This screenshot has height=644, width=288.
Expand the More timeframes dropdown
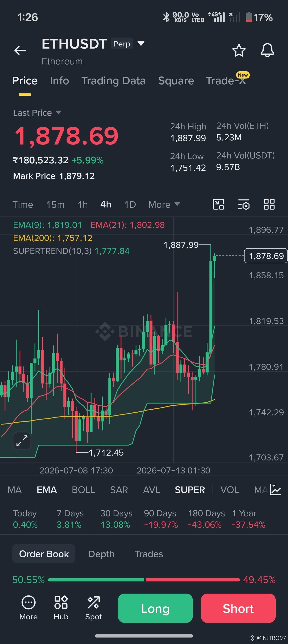164,204
